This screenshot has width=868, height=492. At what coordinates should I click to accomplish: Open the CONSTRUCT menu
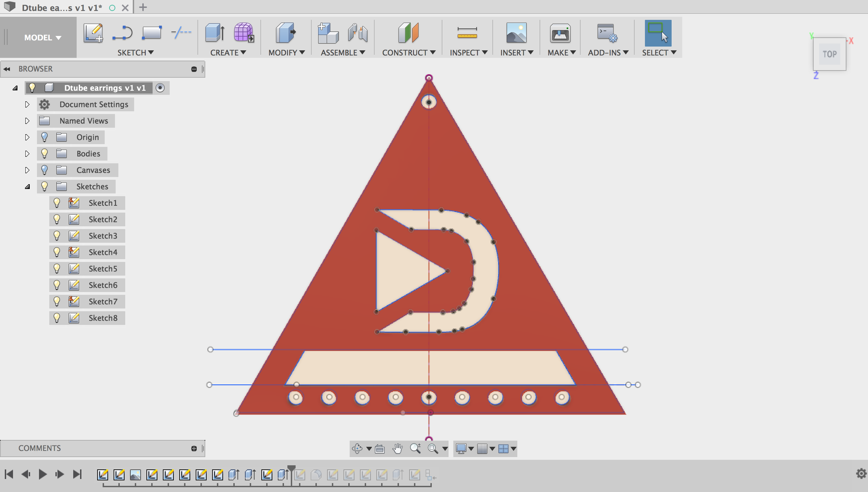click(409, 53)
